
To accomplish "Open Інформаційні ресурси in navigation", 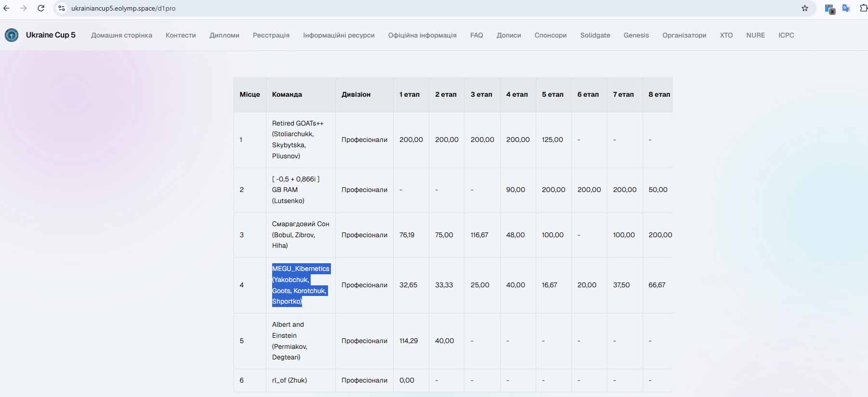I will click(339, 35).
